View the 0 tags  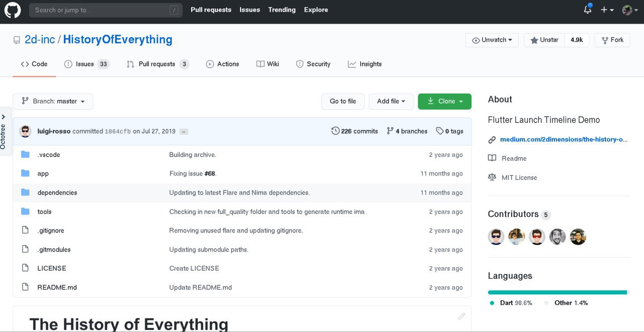[450, 131]
